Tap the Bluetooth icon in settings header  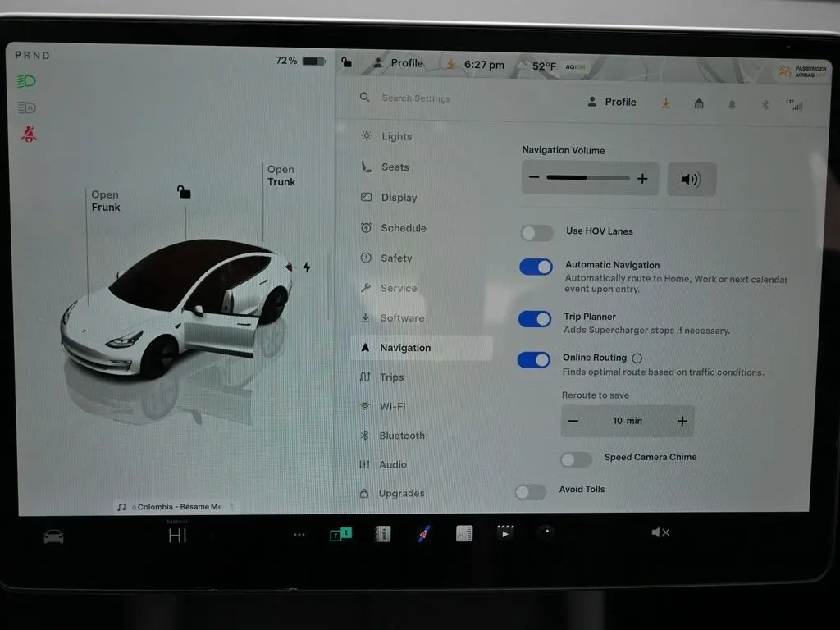pyautogui.click(x=762, y=104)
